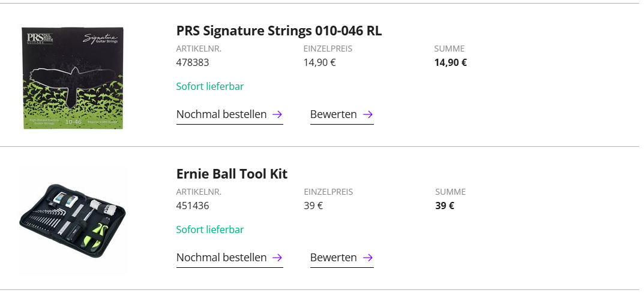This screenshot has height=293, width=644.
Task: Click the bold Summe 14,90 € total
Action: point(451,62)
